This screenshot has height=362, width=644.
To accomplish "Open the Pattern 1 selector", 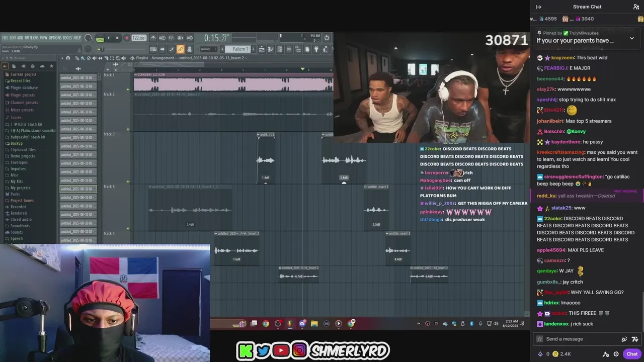I will coord(237,49).
